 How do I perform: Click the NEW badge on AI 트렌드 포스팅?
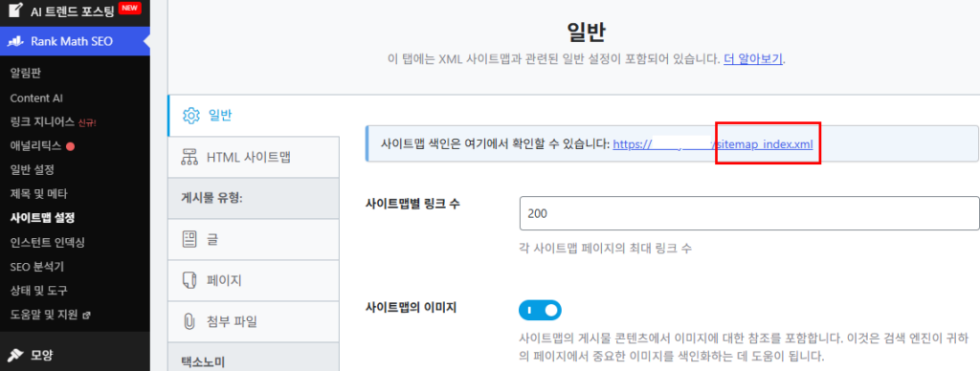pyautogui.click(x=130, y=8)
